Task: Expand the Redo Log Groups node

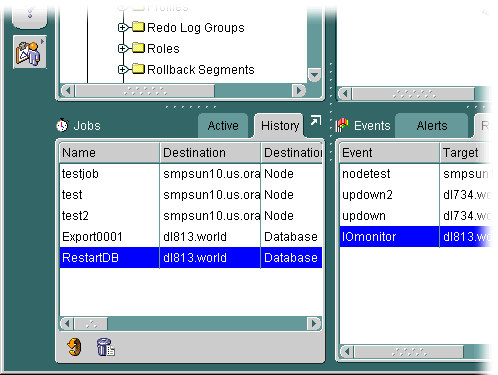Action: click(122, 28)
